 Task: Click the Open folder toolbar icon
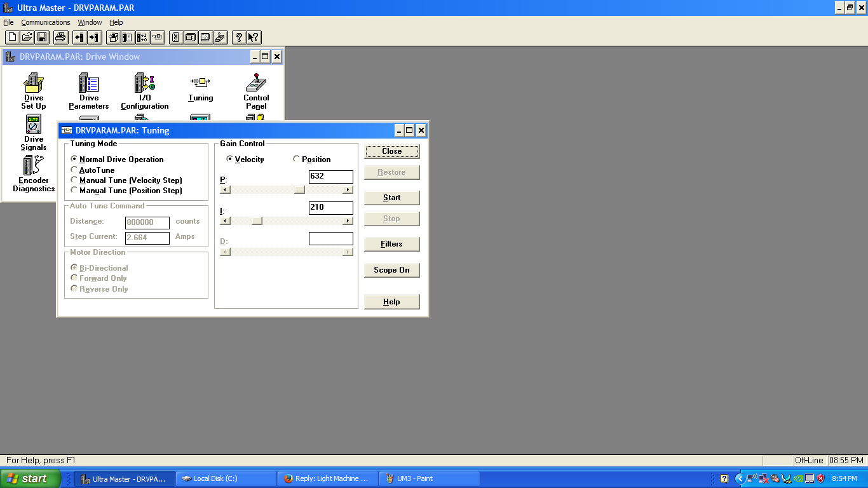tap(27, 37)
